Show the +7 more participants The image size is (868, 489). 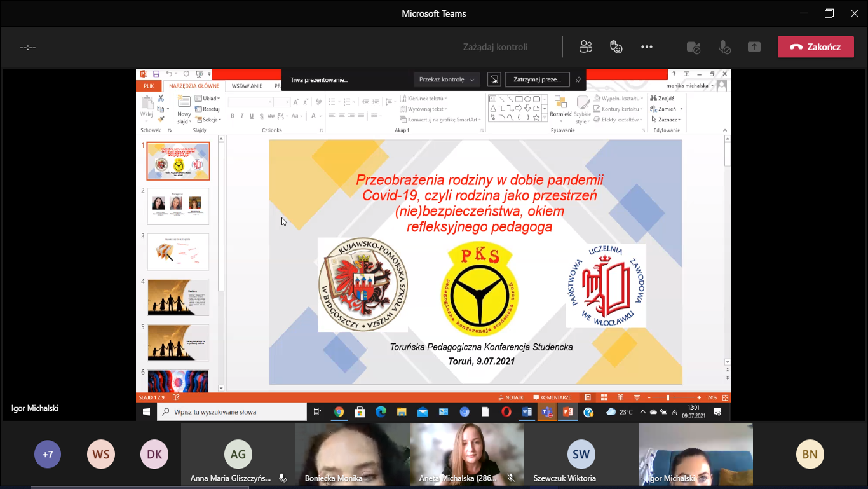pos(48,455)
